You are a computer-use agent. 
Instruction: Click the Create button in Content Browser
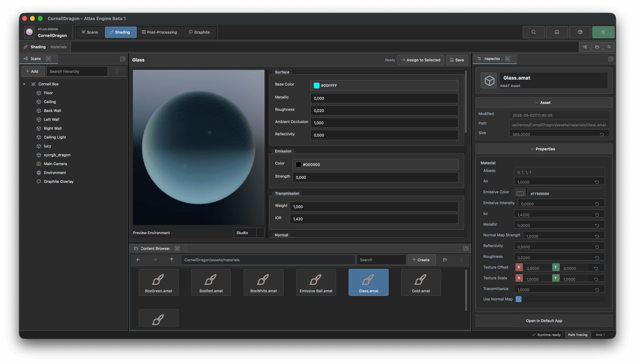coord(421,260)
